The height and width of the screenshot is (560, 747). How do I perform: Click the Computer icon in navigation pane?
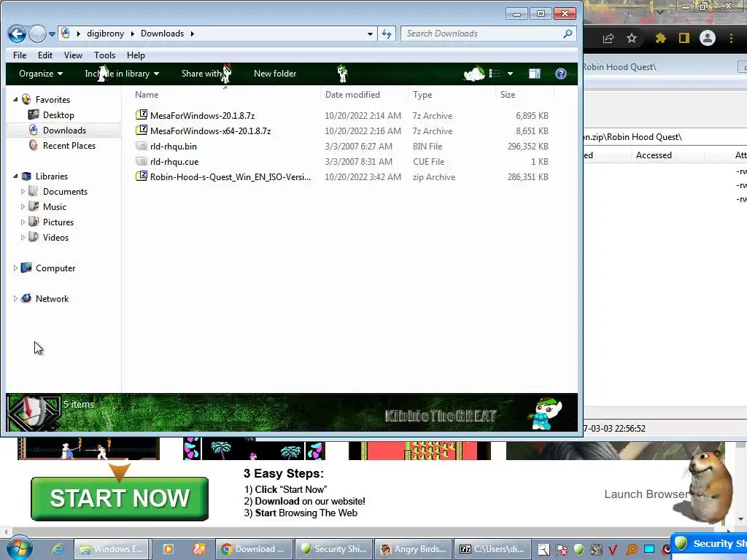coord(27,268)
